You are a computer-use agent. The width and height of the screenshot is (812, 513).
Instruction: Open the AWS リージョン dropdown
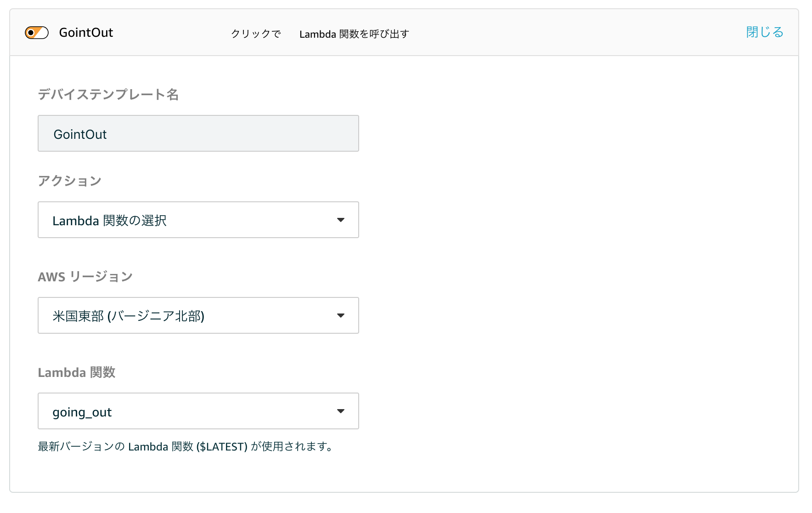(x=198, y=315)
